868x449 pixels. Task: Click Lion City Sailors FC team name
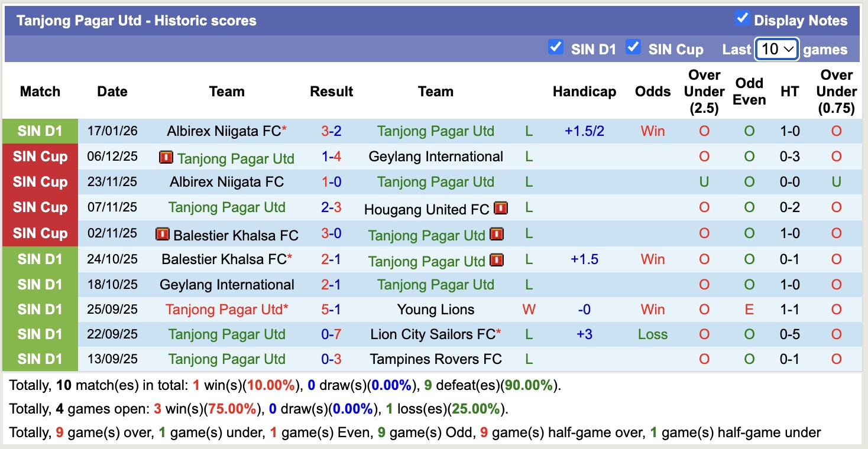[432, 334]
